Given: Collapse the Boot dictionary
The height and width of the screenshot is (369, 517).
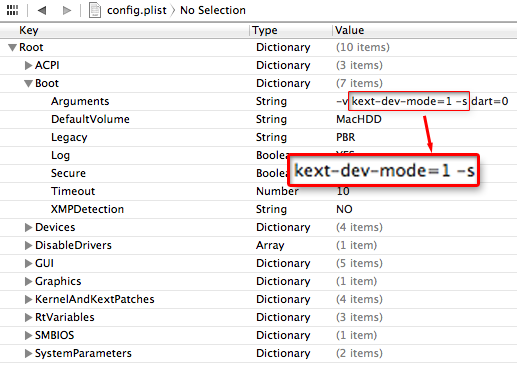Looking at the screenshot, I should [28, 84].
